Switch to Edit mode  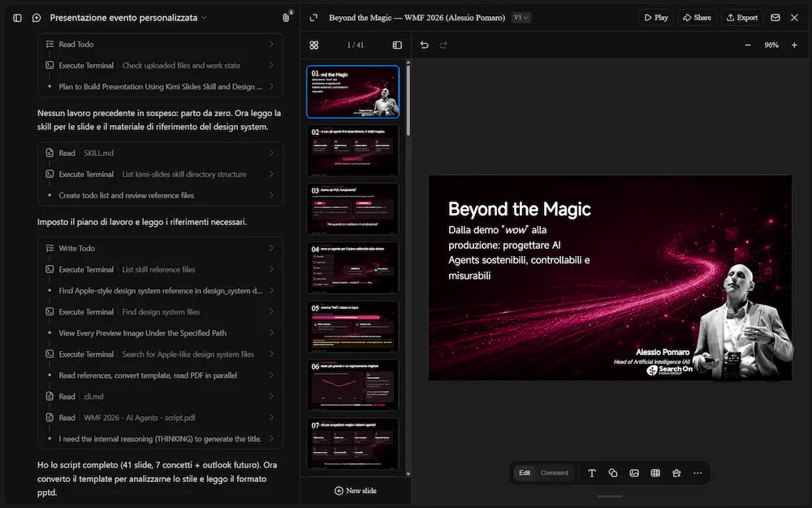[525, 473]
